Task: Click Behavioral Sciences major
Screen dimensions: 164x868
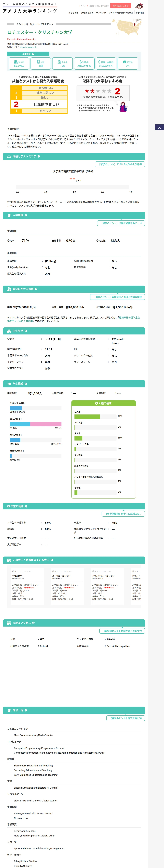Action: coord(25,831)
